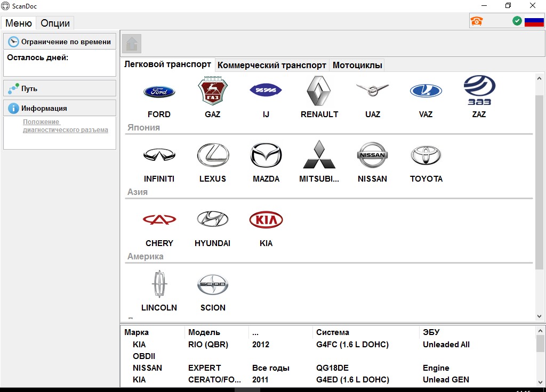The height and width of the screenshot is (392, 546).
Task: Switch to Мотоциклы tab
Action: point(357,65)
